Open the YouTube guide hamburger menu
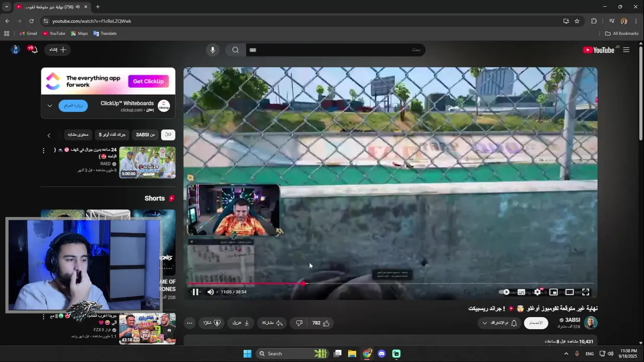 coord(626,50)
